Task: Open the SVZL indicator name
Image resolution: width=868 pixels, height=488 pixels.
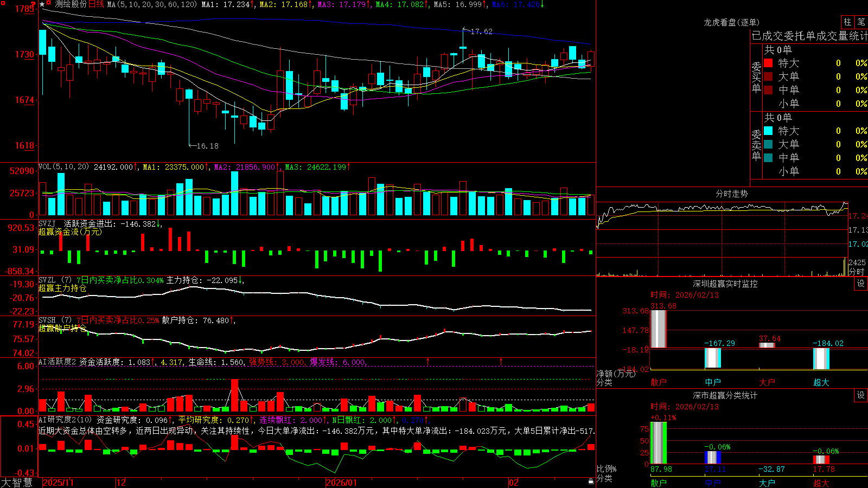Action: point(47,280)
